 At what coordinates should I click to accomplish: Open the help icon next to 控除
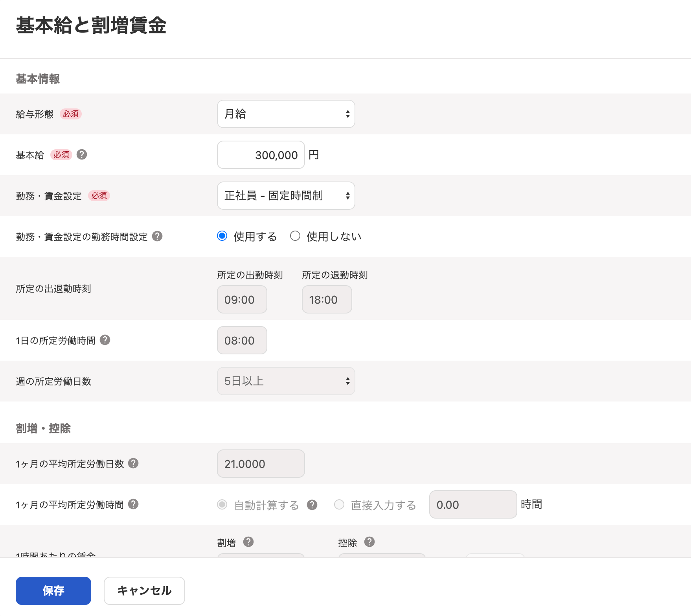(369, 542)
